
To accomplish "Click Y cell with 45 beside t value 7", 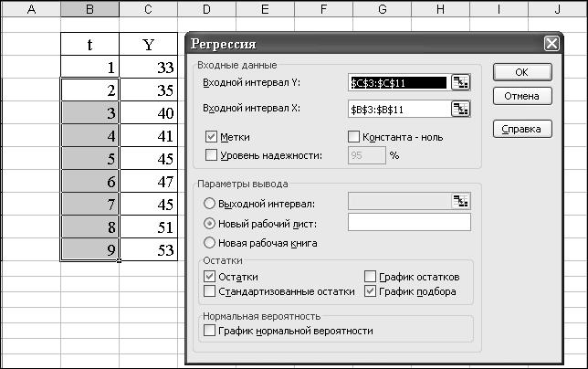I will tap(149, 205).
